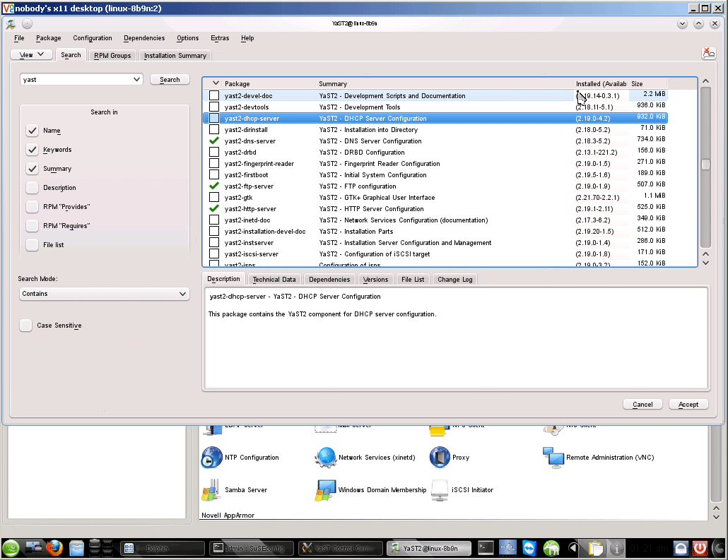
Task: Click the up arrow above the package list scrollbar
Action: click(x=705, y=81)
